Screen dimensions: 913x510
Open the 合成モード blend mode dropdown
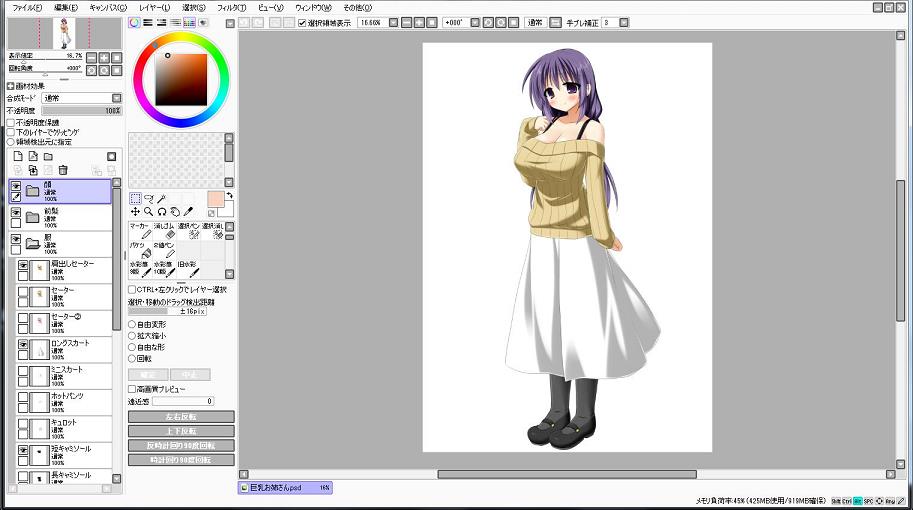click(x=116, y=98)
